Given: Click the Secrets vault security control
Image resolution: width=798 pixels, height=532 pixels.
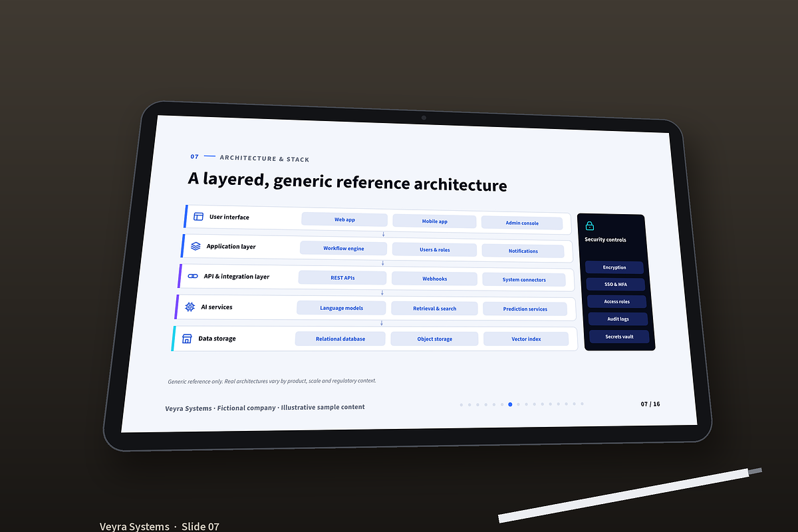Looking at the screenshot, I should tap(619, 336).
